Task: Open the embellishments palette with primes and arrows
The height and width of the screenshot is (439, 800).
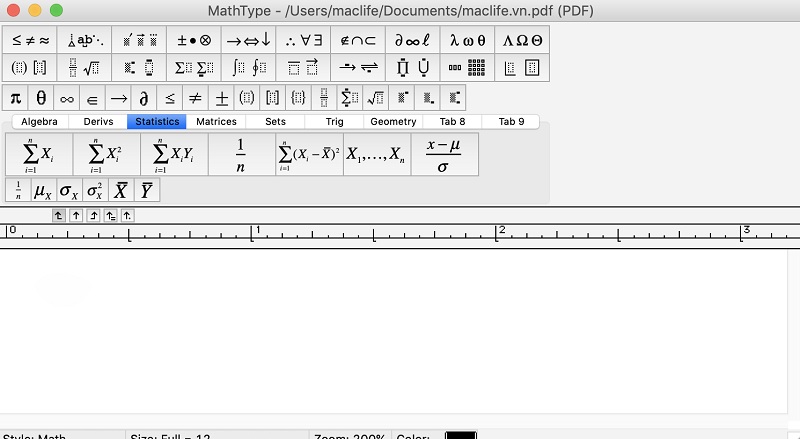Action: (x=139, y=40)
